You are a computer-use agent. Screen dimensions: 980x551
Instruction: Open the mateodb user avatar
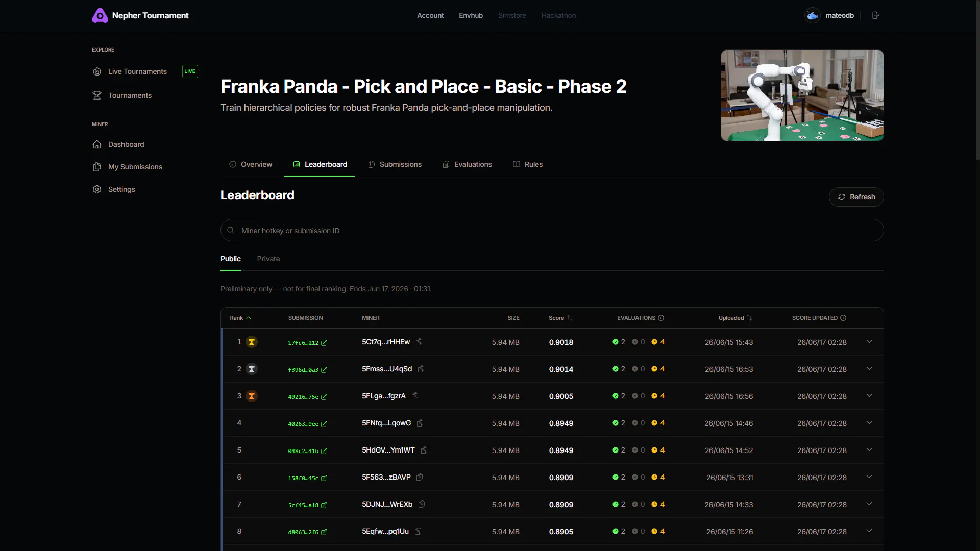pyautogui.click(x=813, y=15)
